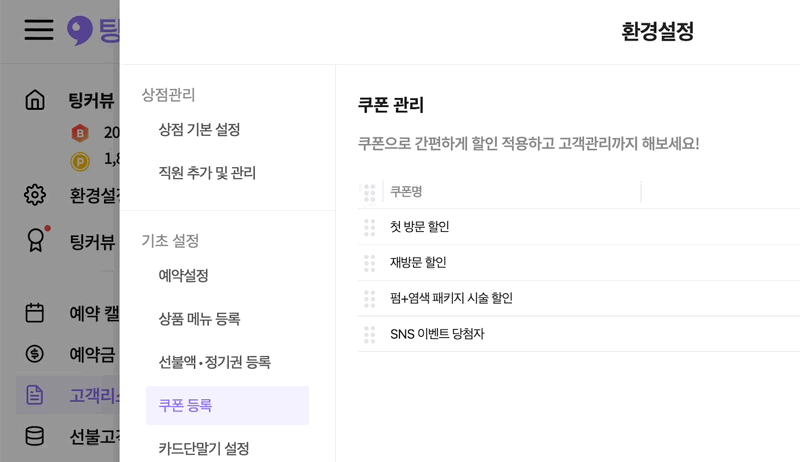Open 상점 기본 설정 menu item

point(199,130)
